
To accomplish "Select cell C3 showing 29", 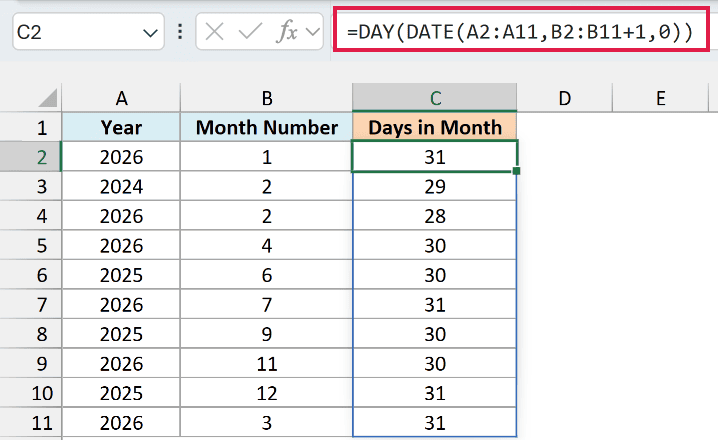I will pos(435,186).
